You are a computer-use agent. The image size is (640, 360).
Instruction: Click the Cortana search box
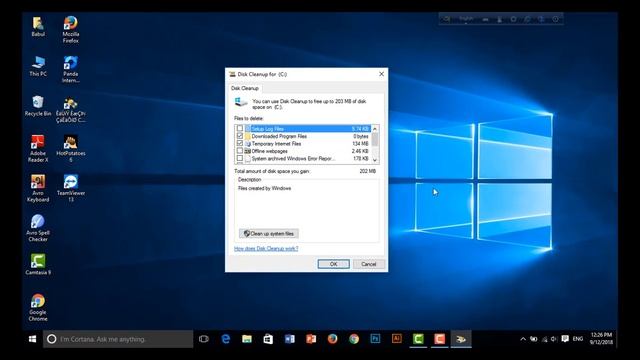click(x=118, y=339)
